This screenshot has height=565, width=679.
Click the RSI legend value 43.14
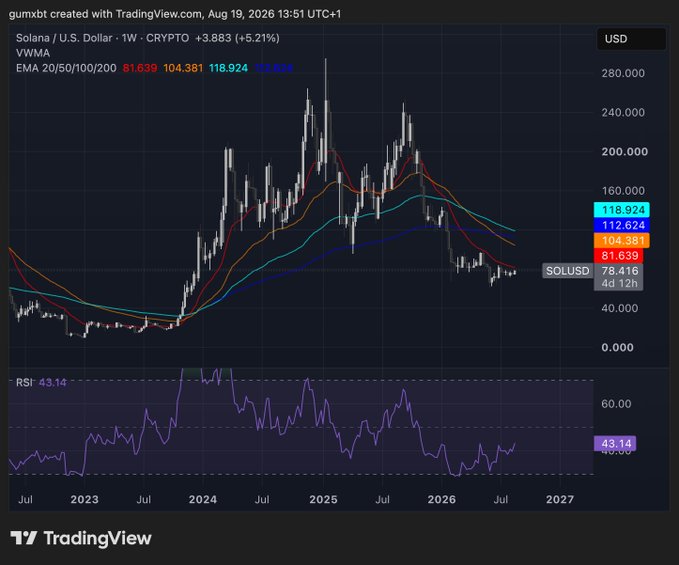[x=53, y=382]
